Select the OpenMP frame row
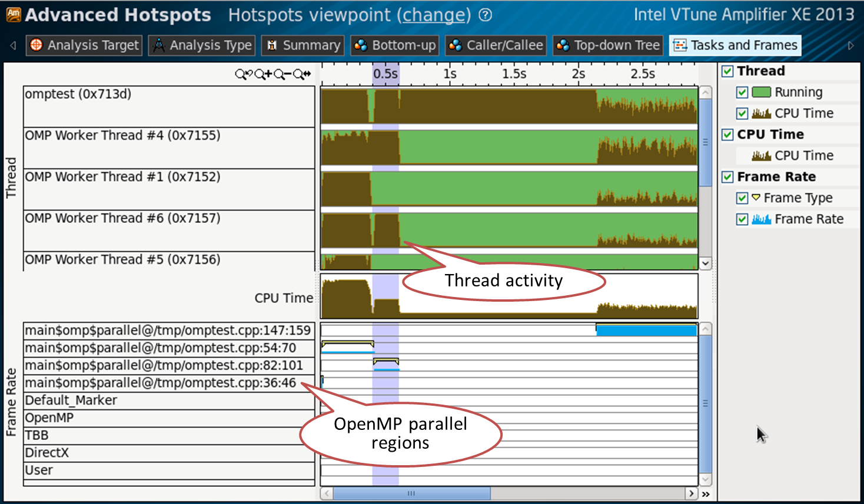 [x=169, y=418]
